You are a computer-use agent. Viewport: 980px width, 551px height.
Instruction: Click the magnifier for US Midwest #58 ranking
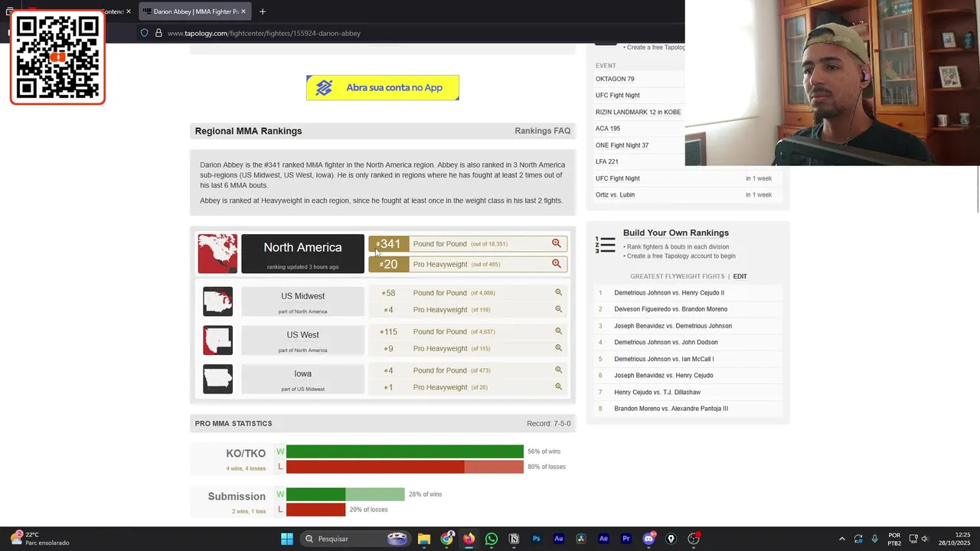click(558, 292)
